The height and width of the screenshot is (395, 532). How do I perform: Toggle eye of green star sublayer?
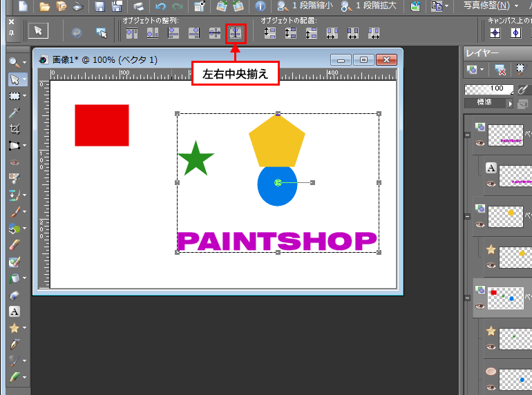coord(491,347)
